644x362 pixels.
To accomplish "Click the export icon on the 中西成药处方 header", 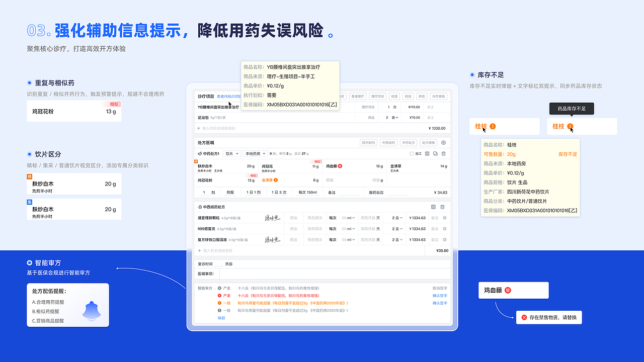I will point(433,207).
